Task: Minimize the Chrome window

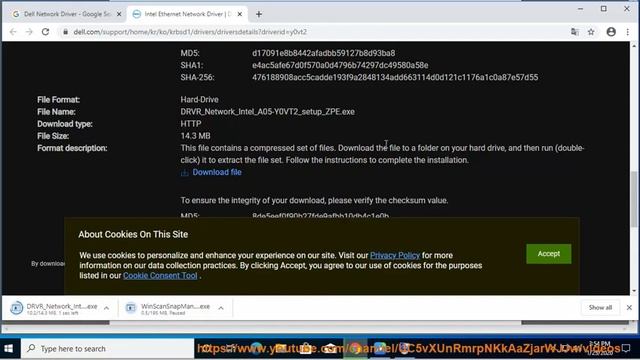Action: 580,9
